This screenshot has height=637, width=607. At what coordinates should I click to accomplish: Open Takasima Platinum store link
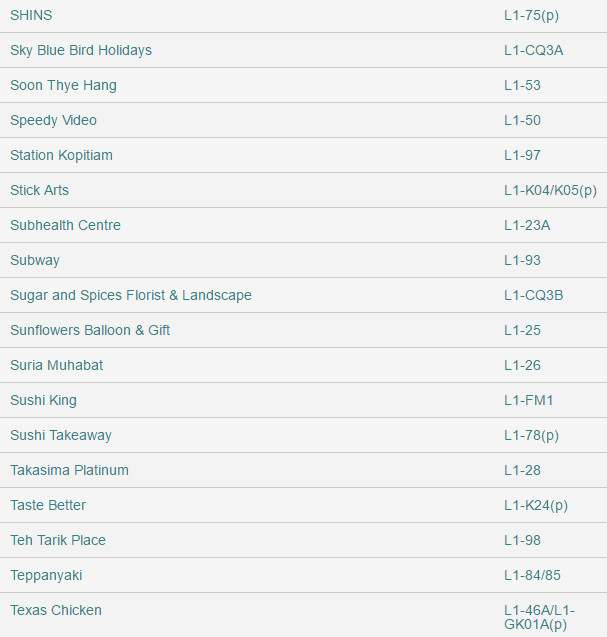(x=69, y=471)
